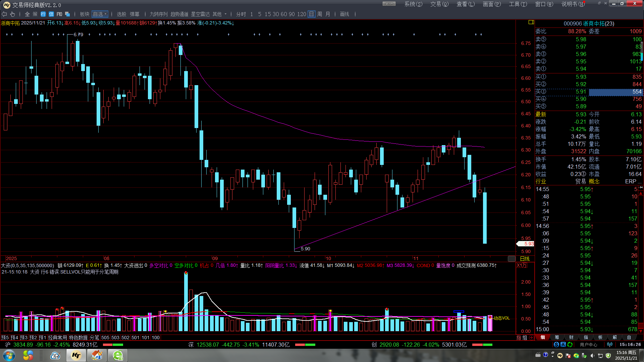Switch to the 筹 tab
Image resolution: width=644 pixels, height=362 pixels.
point(557,338)
